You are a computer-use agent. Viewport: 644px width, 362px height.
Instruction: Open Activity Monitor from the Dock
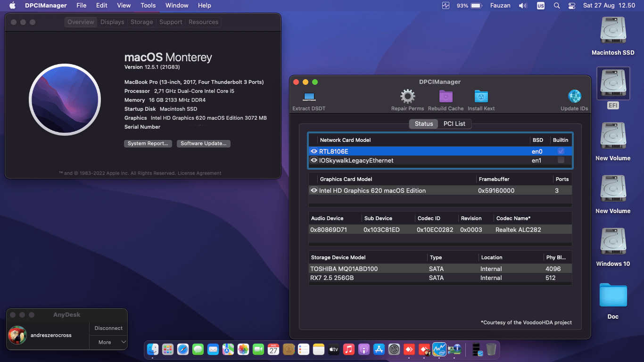pyautogui.click(x=440, y=350)
